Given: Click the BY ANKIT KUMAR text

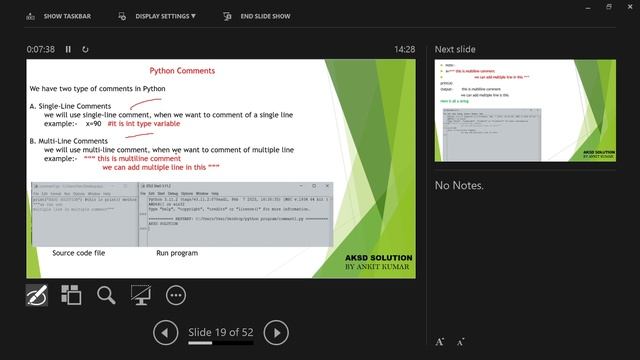Looking at the screenshot, I should pos(377,267).
